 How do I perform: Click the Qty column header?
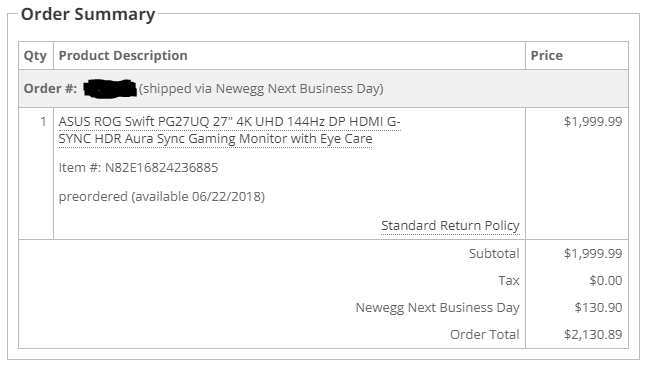(35, 55)
